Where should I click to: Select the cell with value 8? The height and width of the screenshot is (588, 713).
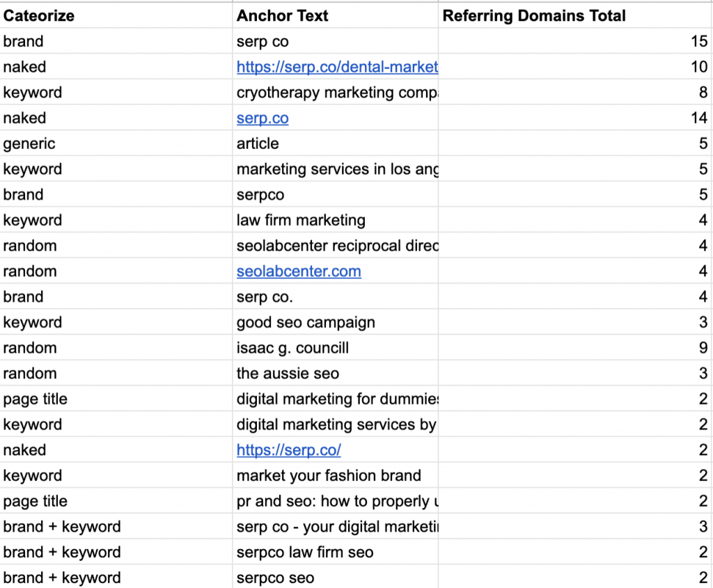[x=575, y=93]
